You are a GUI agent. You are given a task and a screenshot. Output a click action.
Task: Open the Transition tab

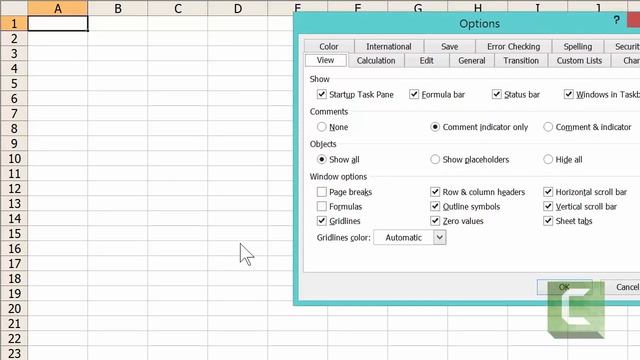(521, 60)
